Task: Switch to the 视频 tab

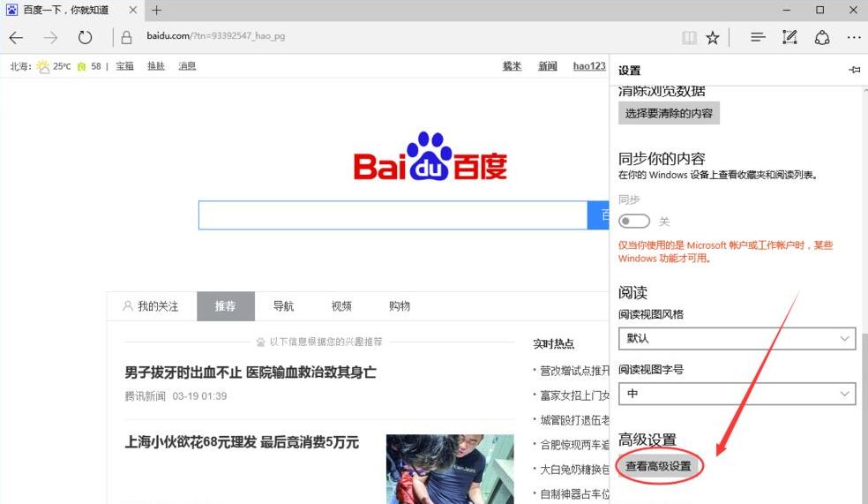Action: 341,306
